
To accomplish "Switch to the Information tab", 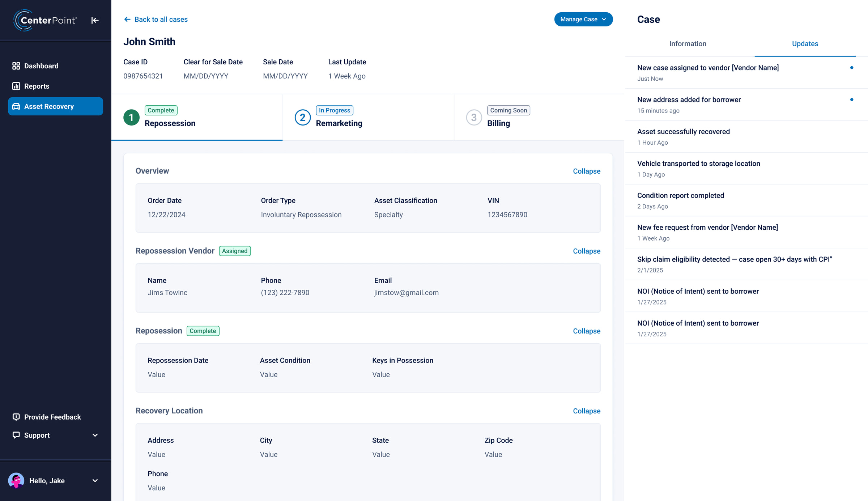I will pyautogui.click(x=688, y=44).
